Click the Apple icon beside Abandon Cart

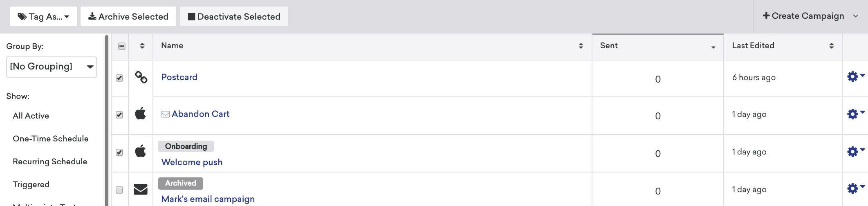tap(141, 113)
